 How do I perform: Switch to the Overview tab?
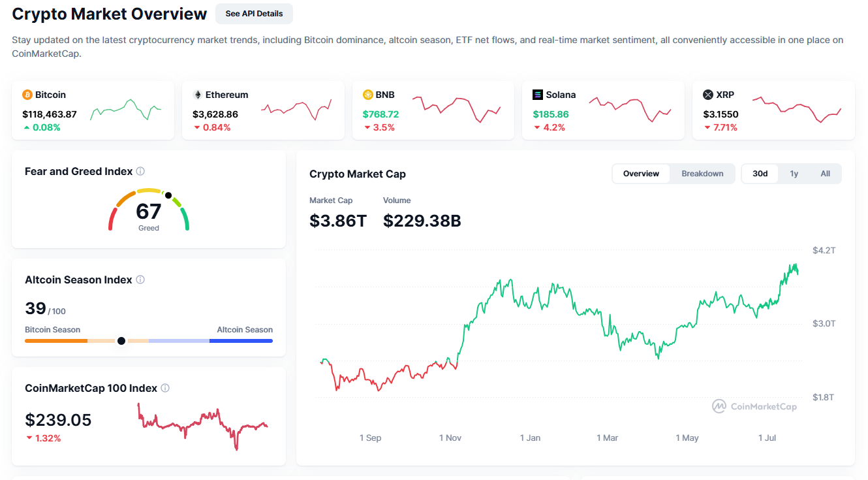(641, 174)
